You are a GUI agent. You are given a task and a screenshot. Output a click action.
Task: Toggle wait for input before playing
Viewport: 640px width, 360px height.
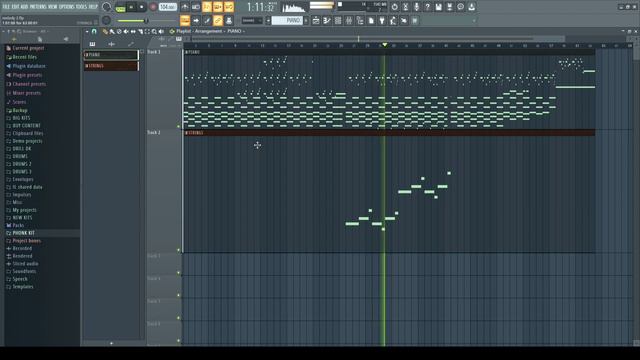tap(196, 7)
